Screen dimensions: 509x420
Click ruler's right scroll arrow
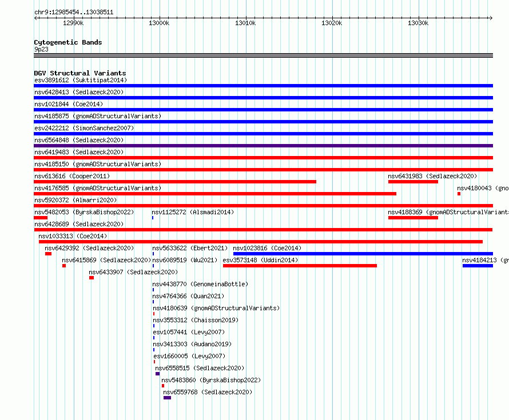491,18
